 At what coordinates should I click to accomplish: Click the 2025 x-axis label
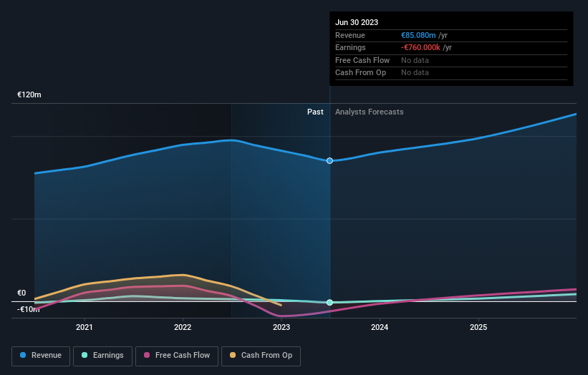(x=478, y=328)
